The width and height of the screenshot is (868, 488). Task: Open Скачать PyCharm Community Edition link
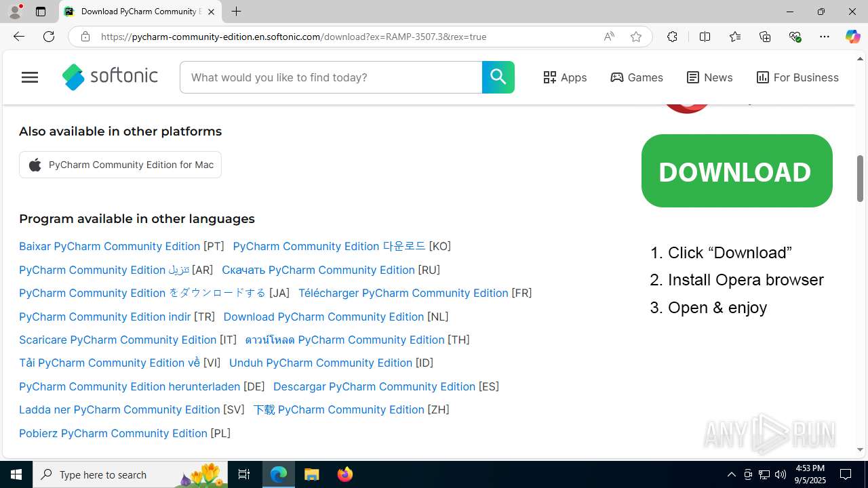(x=318, y=270)
